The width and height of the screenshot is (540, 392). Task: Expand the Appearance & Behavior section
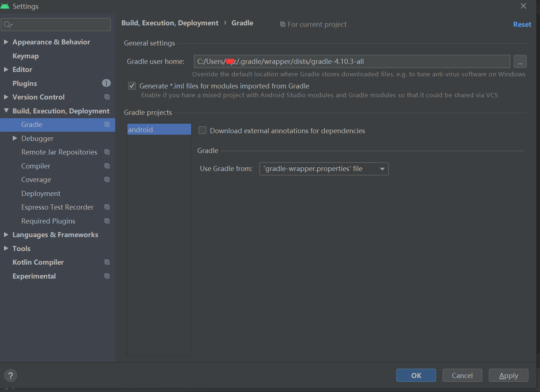pyautogui.click(x=6, y=42)
